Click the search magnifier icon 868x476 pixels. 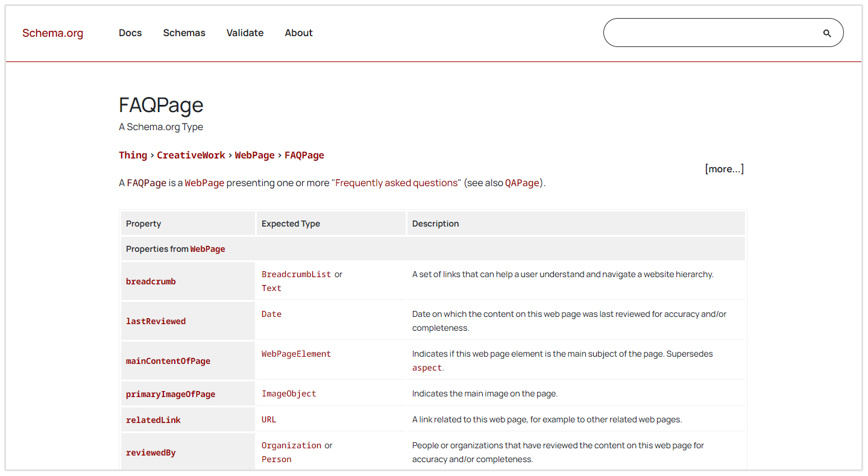[x=826, y=33]
